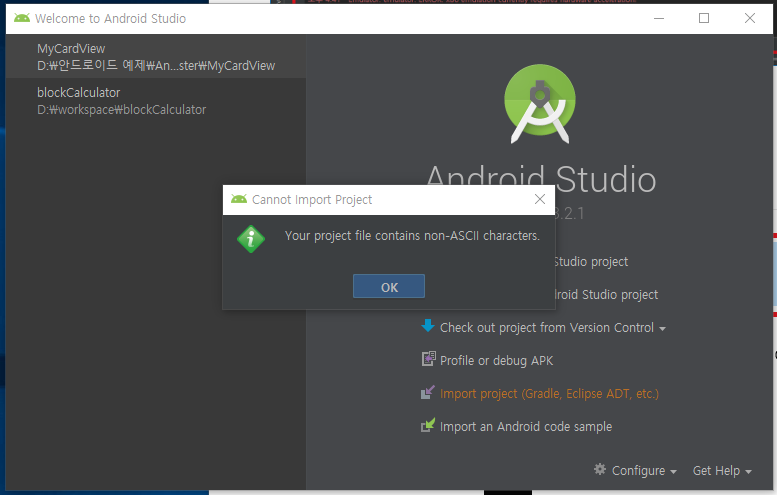This screenshot has width=777, height=495.
Task: Click Android icon in Welcome title bar
Action: point(22,18)
